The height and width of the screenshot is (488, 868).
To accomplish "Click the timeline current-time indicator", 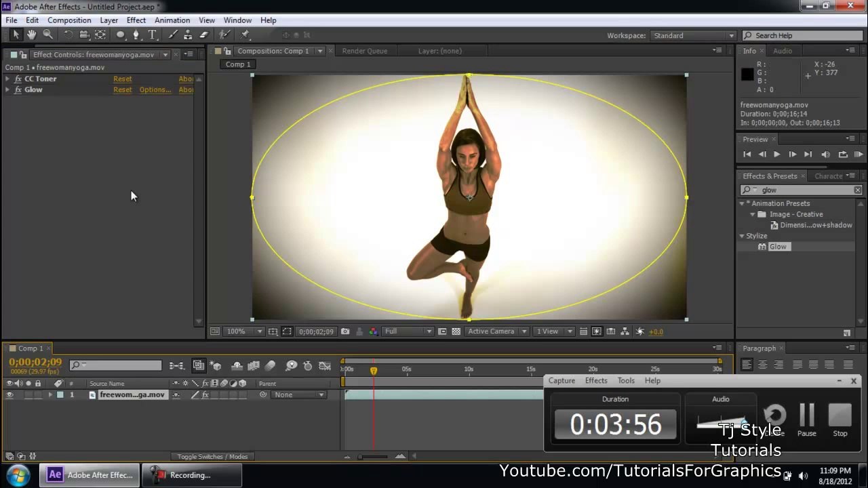I will coord(374,370).
